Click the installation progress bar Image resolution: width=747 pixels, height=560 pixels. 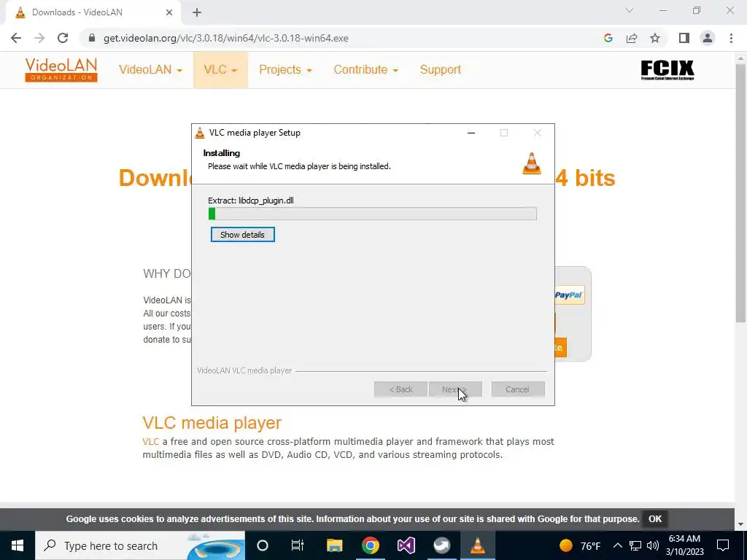[x=373, y=214]
